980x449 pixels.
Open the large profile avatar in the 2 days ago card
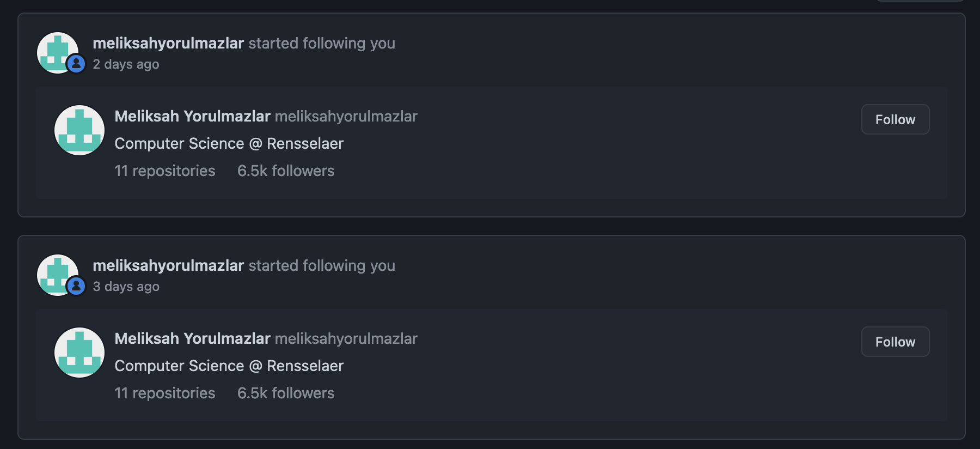point(79,130)
